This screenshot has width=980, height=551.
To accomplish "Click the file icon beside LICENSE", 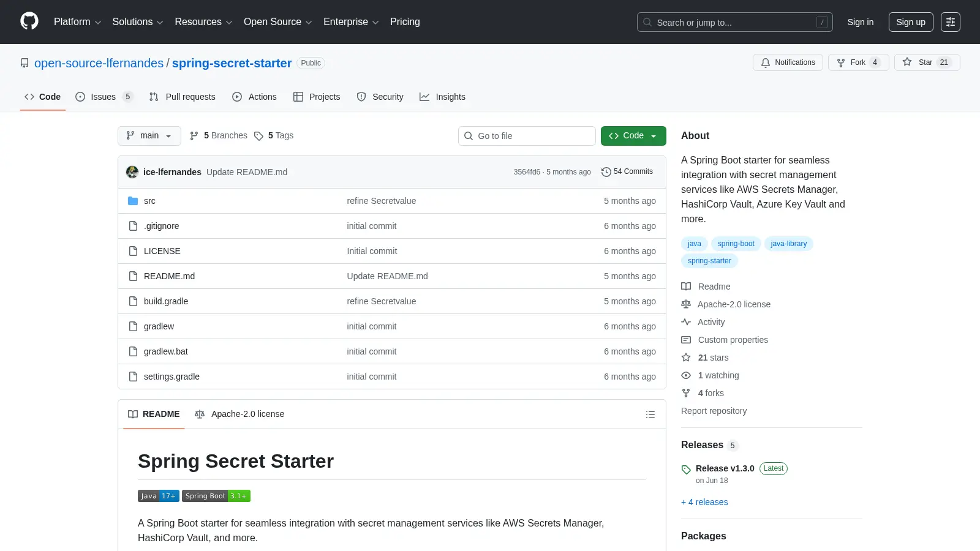I will [x=133, y=251].
